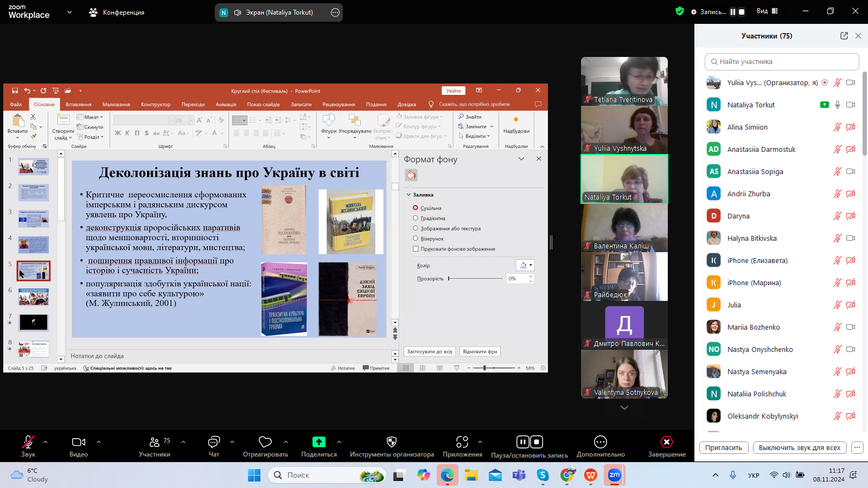Unmute audio with the Звук microphone icon
Viewport: 868px width, 488px height.
point(28,442)
